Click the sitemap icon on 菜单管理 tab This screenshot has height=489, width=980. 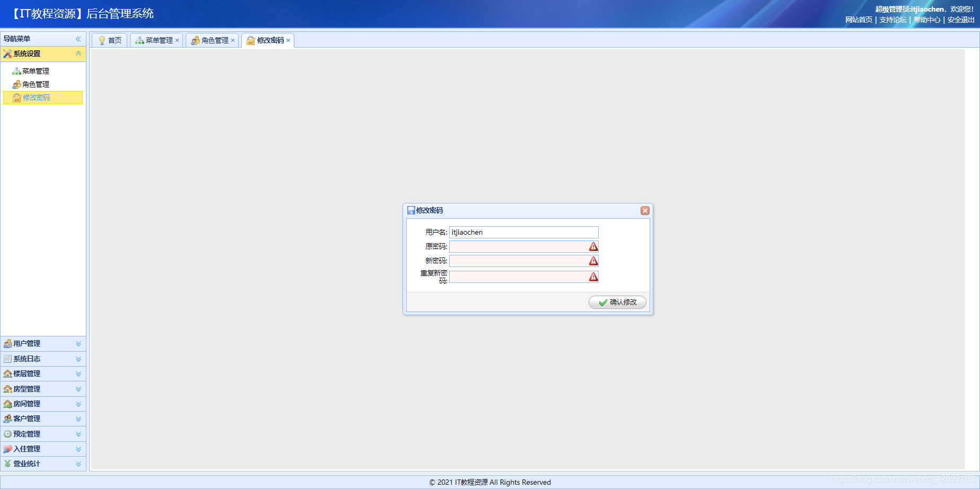click(x=139, y=40)
